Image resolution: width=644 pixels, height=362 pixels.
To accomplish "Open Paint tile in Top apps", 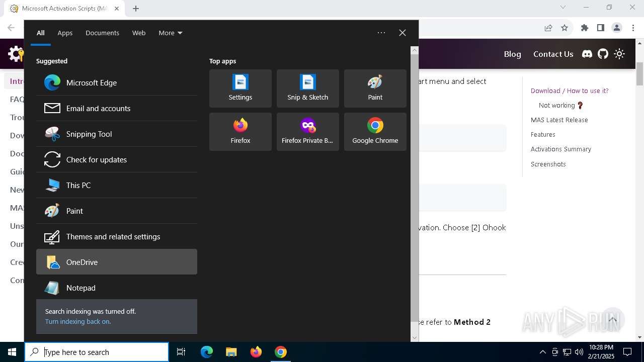I will point(375,88).
